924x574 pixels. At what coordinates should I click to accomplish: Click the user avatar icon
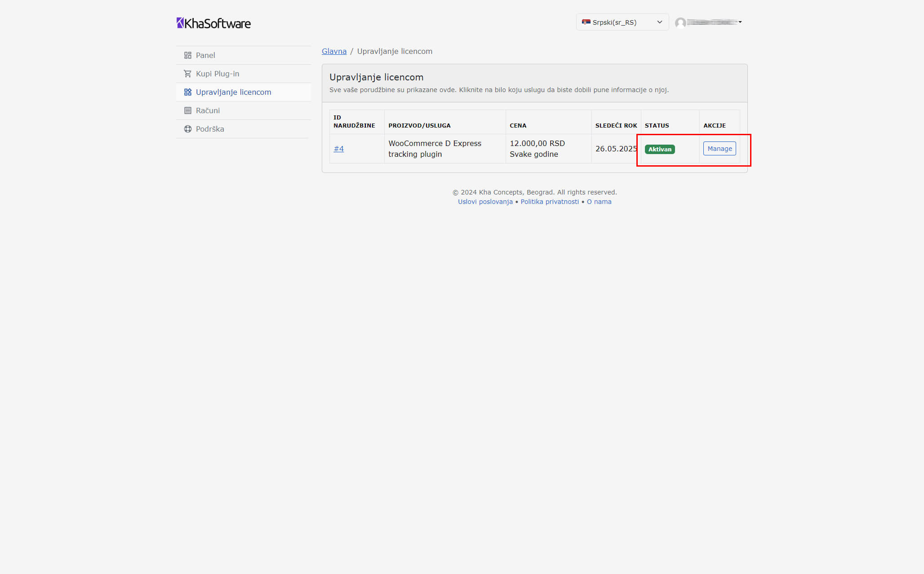click(680, 22)
